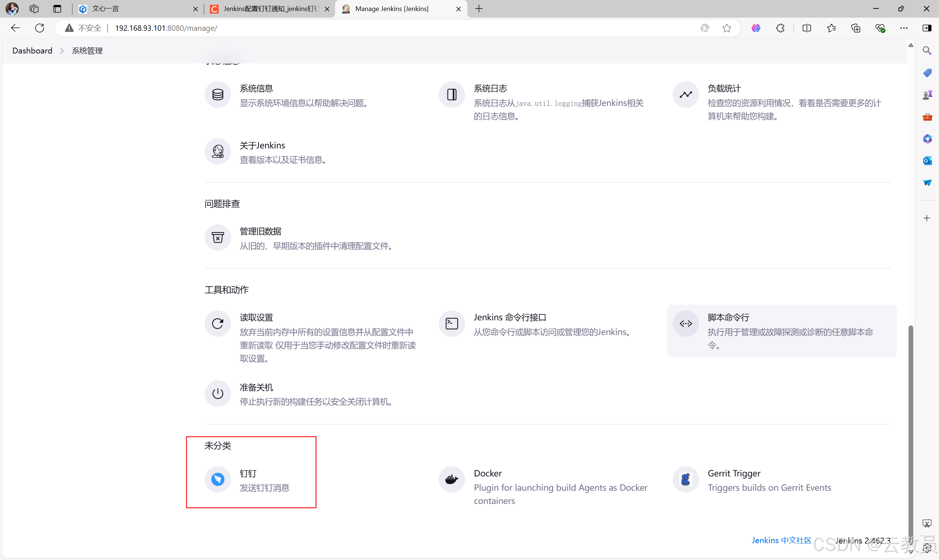
Task: Click the browser profile avatar
Action: point(12,8)
